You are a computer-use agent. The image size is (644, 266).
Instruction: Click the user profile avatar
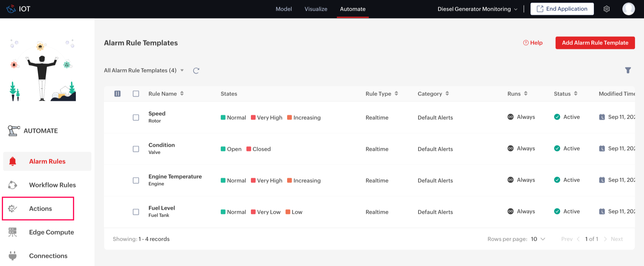[628, 9]
